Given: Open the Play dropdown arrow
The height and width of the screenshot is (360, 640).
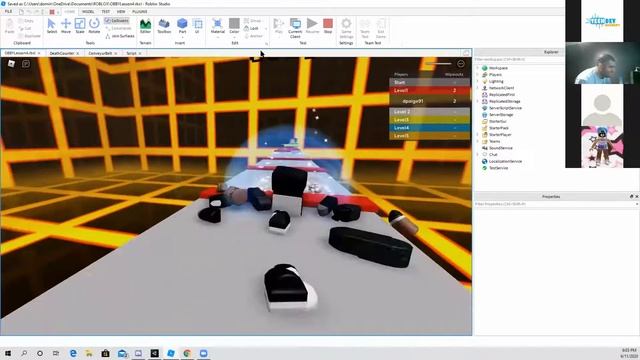Looking at the screenshot, I should [279, 37].
